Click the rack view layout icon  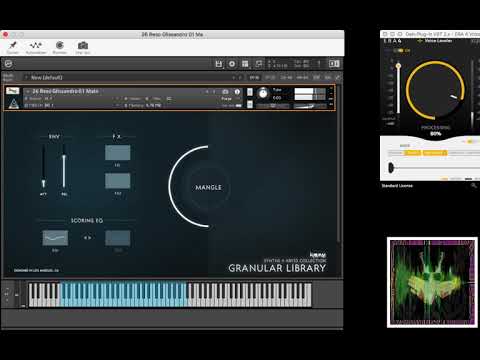245,64
